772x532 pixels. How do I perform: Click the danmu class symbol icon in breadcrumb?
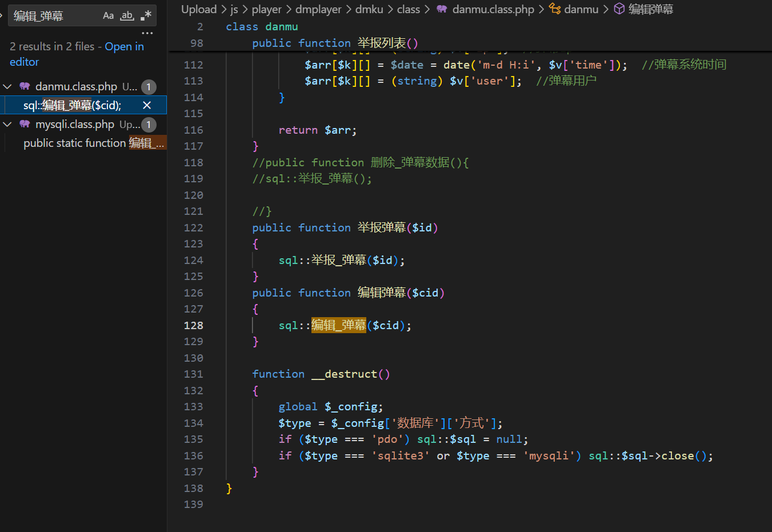pos(554,9)
